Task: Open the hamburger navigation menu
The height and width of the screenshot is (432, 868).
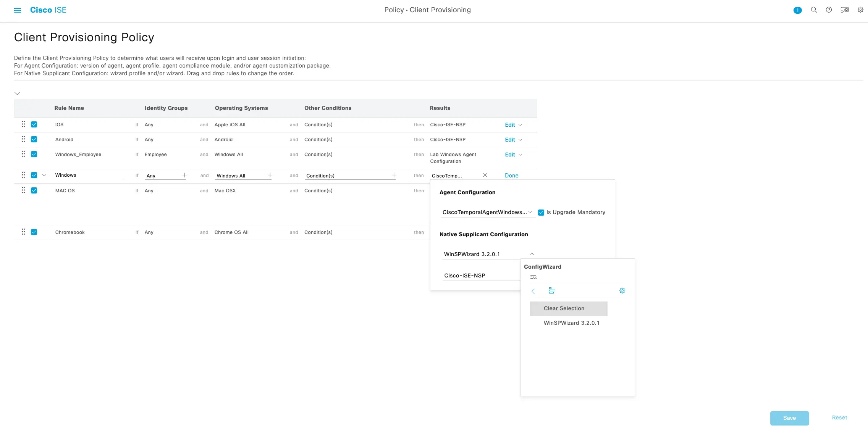Action: point(18,10)
